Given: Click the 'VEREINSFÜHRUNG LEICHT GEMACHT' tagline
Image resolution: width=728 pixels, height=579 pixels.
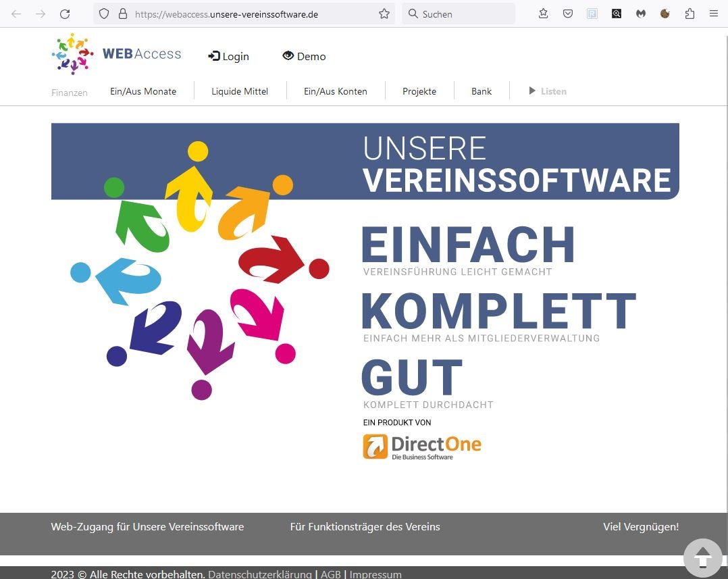Looking at the screenshot, I should pos(457,272).
